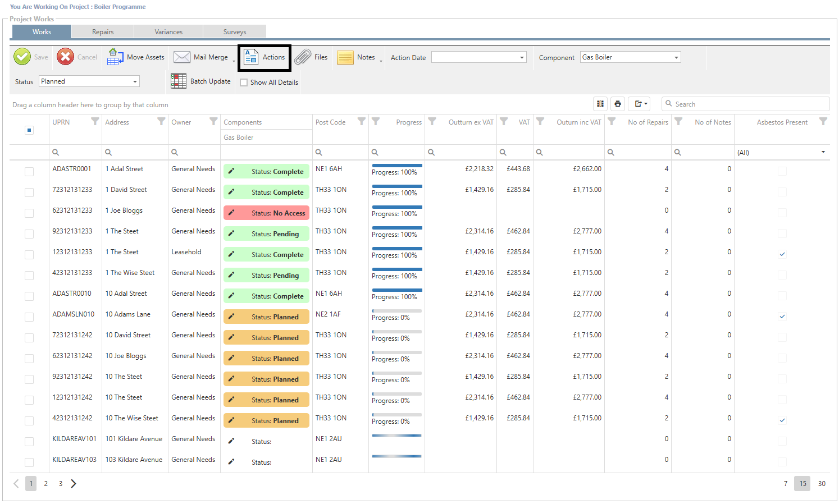Edit status pencil for 10 Adams Lane
This screenshot has height=504, width=839.
pyautogui.click(x=231, y=317)
